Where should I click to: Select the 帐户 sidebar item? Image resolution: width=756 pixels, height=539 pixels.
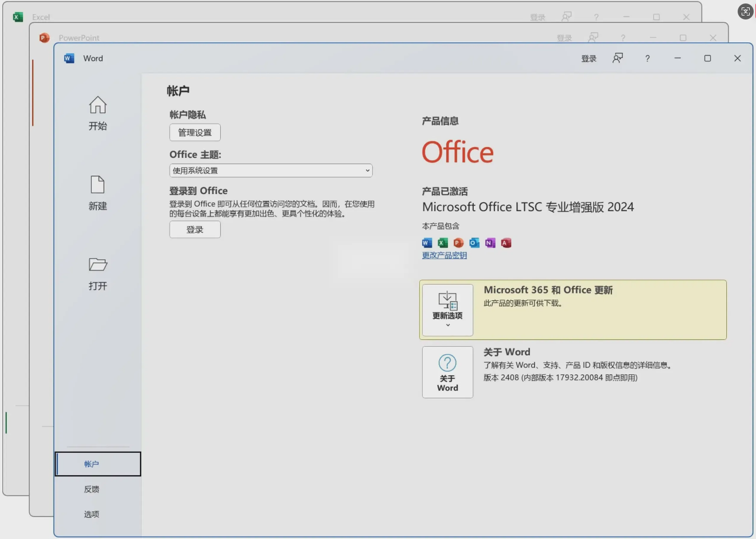(98, 464)
